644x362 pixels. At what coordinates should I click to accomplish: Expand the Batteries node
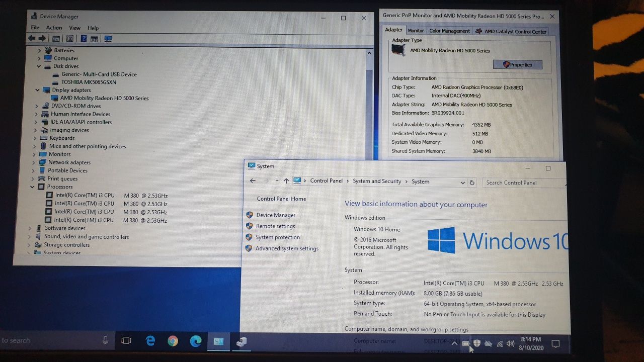click(40, 50)
